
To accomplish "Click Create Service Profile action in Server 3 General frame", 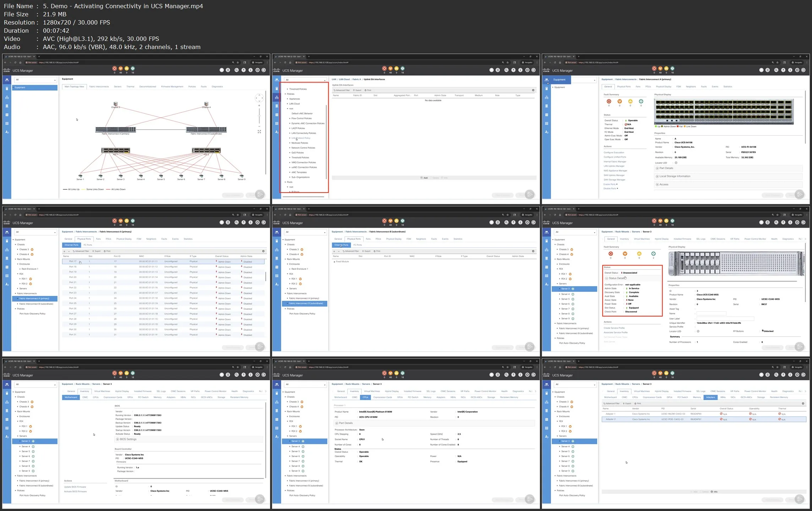I will 614,328.
